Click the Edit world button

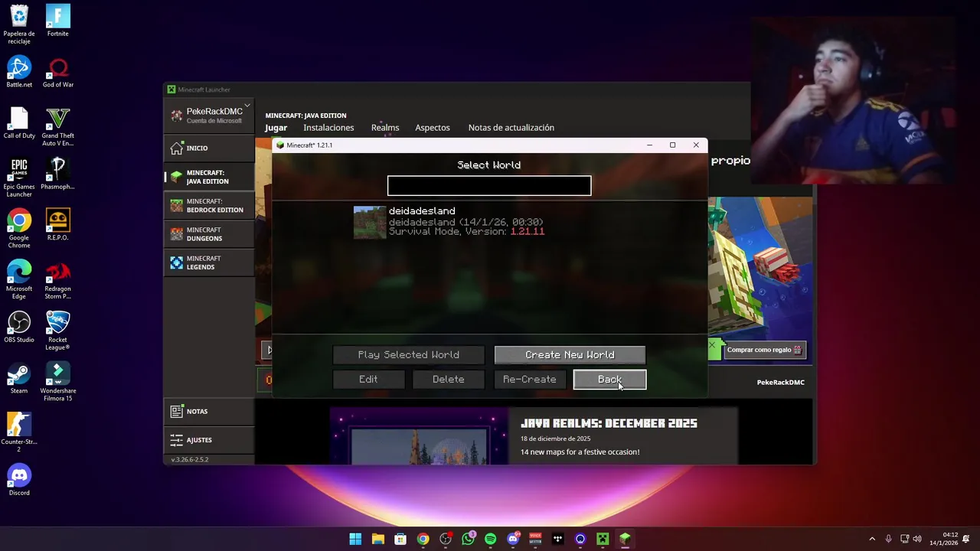coord(368,380)
